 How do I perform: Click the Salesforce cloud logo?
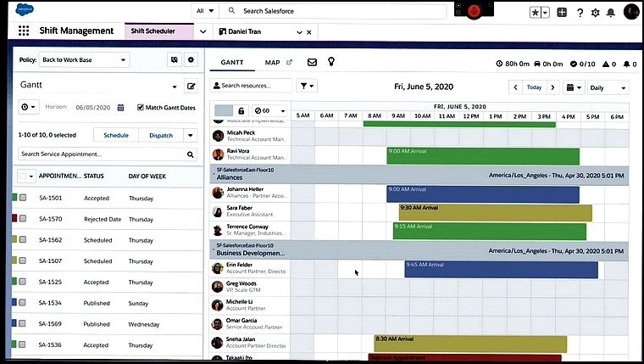[x=25, y=9]
